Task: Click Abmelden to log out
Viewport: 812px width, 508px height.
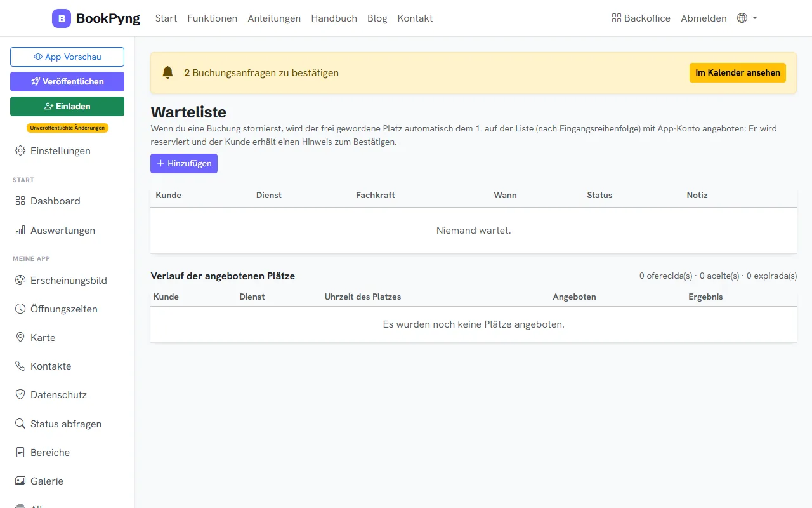Action: click(x=704, y=18)
